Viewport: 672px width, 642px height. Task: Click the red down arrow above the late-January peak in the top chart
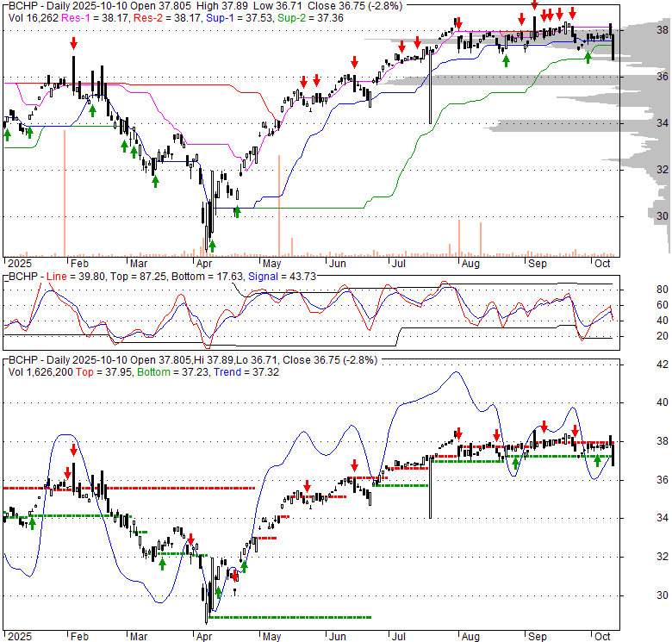click(x=74, y=42)
